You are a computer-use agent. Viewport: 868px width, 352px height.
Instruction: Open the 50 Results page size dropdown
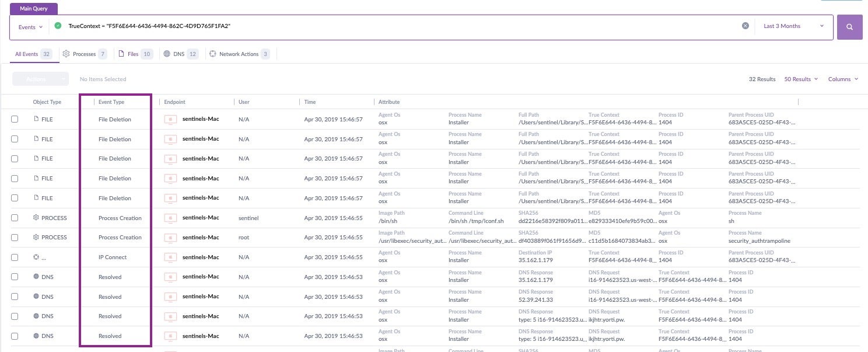[x=800, y=79]
